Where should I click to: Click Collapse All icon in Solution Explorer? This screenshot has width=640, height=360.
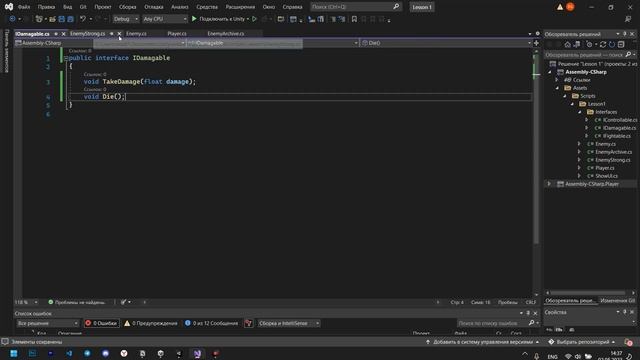(621, 44)
